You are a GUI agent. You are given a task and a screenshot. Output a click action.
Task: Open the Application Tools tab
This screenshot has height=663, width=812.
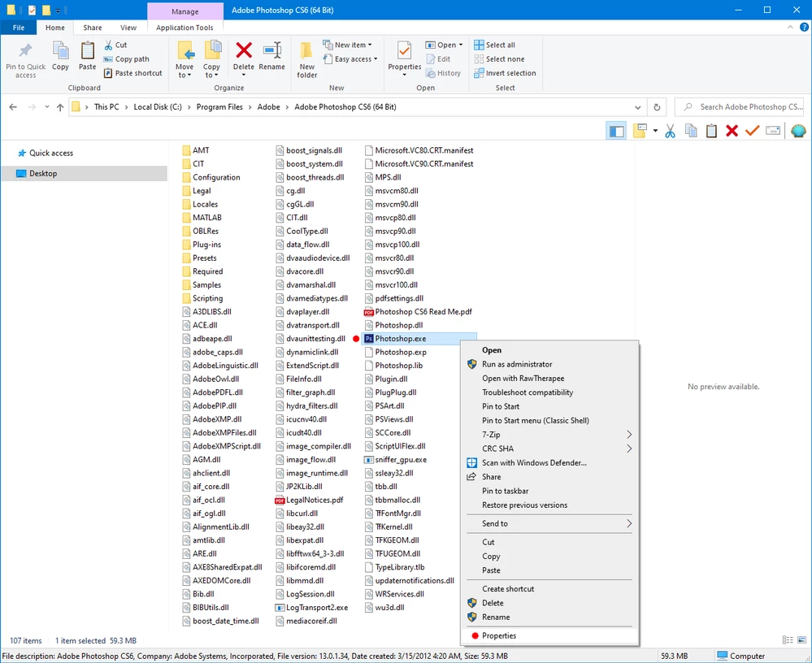tap(185, 28)
